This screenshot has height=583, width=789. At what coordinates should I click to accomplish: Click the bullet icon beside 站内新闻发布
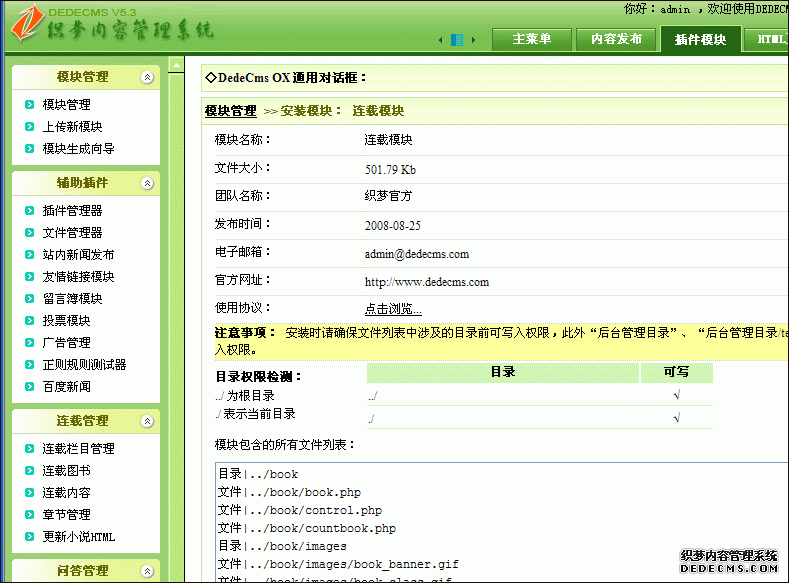pyautogui.click(x=29, y=255)
